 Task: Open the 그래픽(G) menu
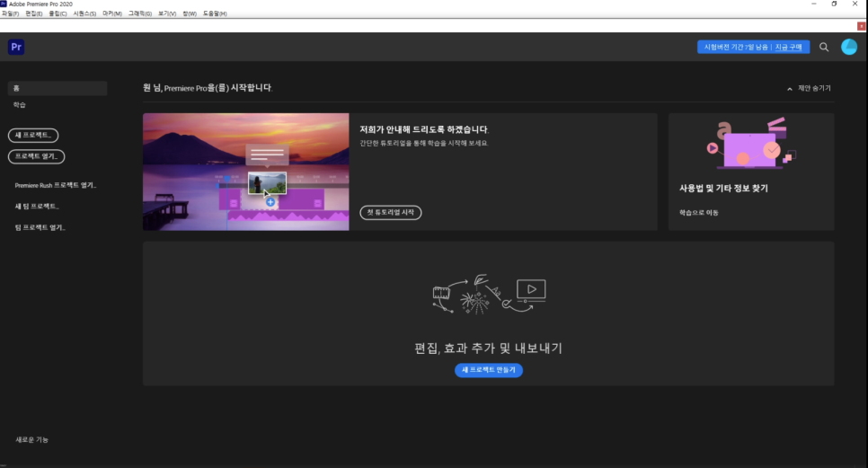pyautogui.click(x=140, y=13)
